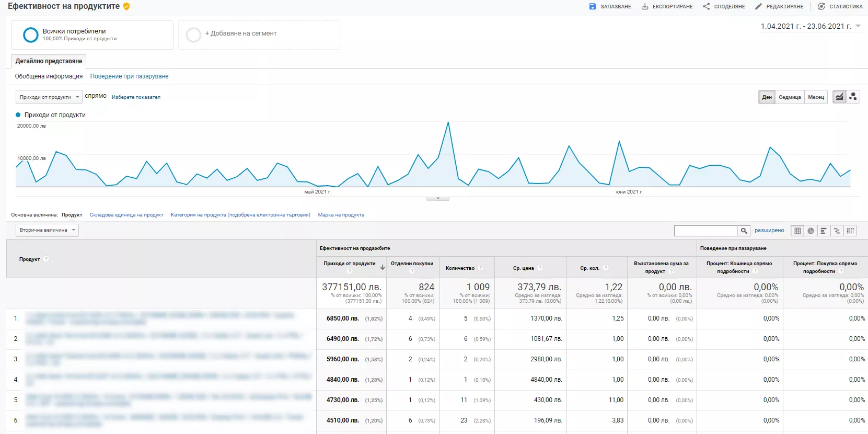
Task: Select the pie chart table view
Action: [x=811, y=231]
